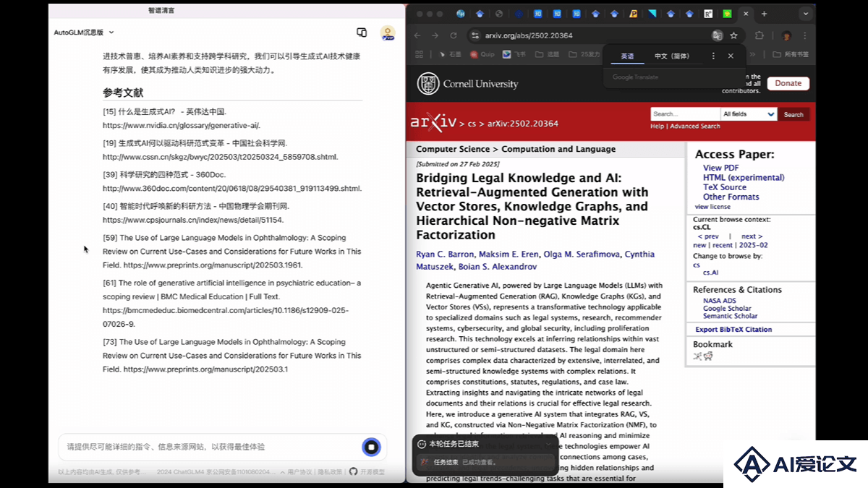The height and width of the screenshot is (488, 868).
Task: Open the NASA ADS link
Action: tap(720, 301)
